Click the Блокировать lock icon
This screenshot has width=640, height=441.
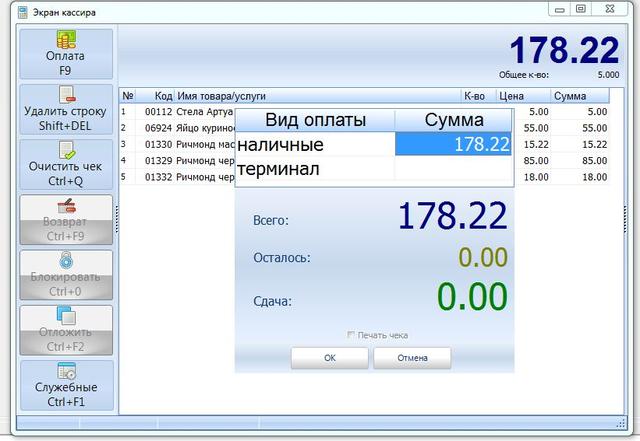point(67,261)
